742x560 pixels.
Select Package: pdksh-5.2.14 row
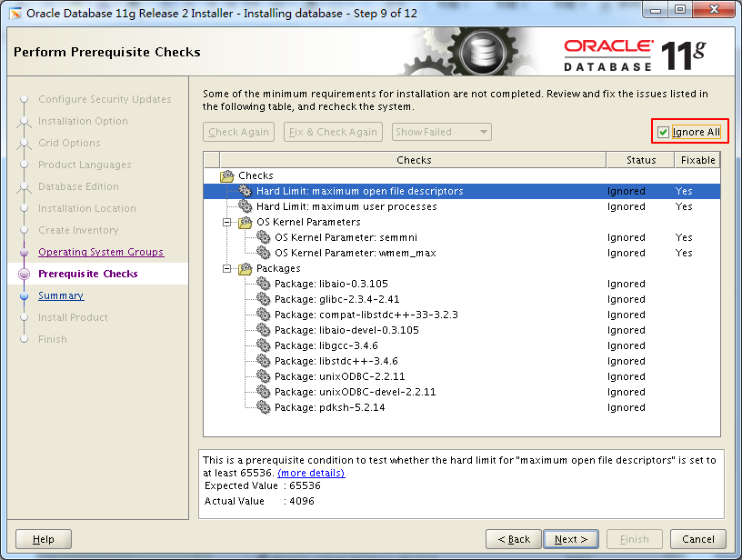pyautogui.click(x=462, y=407)
